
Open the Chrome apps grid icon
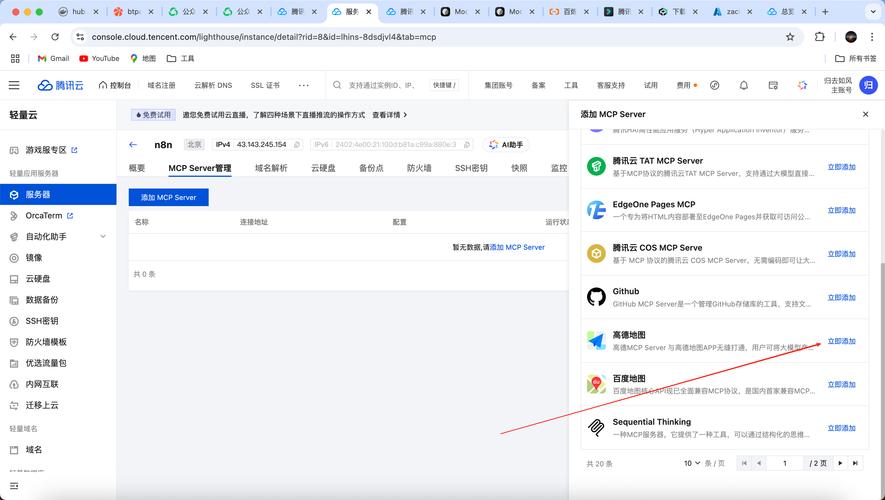[15, 58]
